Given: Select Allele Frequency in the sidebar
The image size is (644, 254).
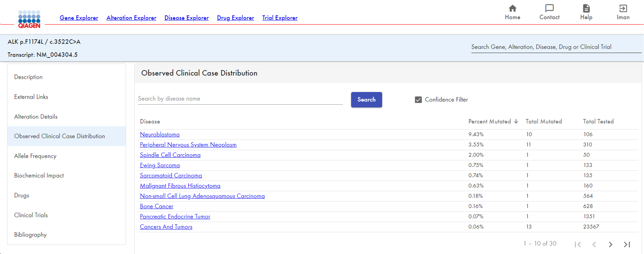Looking at the screenshot, I should pyautogui.click(x=67, y=156).
